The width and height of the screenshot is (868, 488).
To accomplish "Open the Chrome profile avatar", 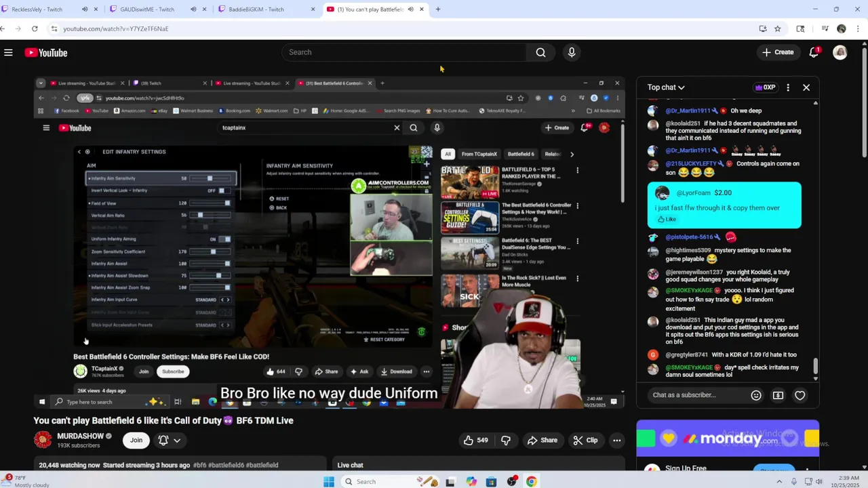I will 842,28.
